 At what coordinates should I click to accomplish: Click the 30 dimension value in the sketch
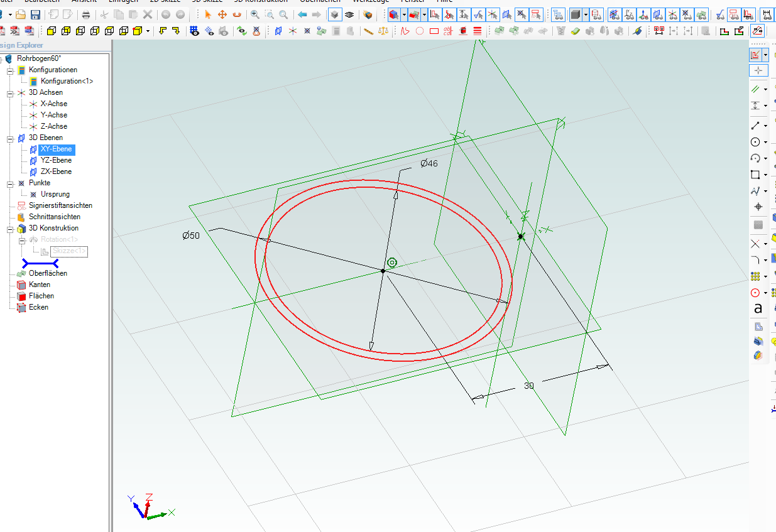tap(528, 386)
